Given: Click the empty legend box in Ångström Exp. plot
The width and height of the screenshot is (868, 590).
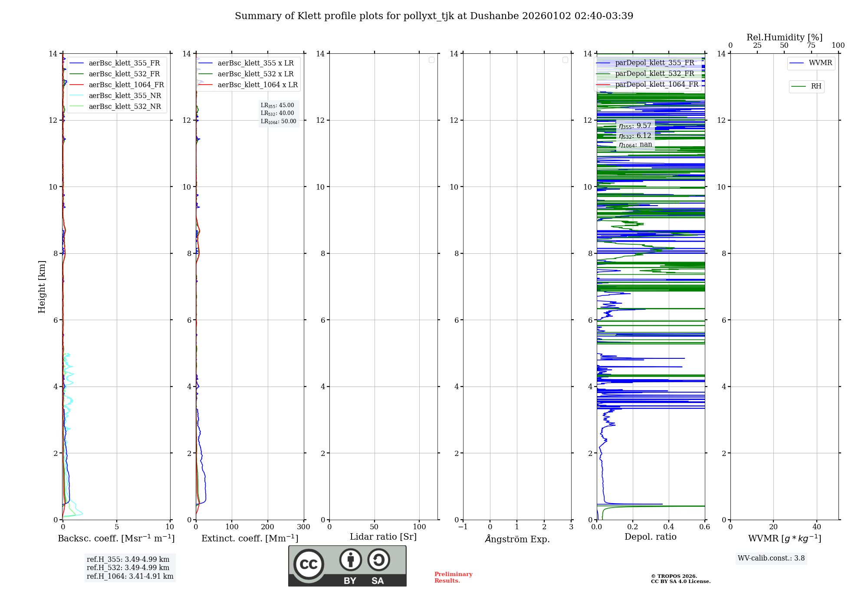Looking at the screenshot, I should (565, 60).
